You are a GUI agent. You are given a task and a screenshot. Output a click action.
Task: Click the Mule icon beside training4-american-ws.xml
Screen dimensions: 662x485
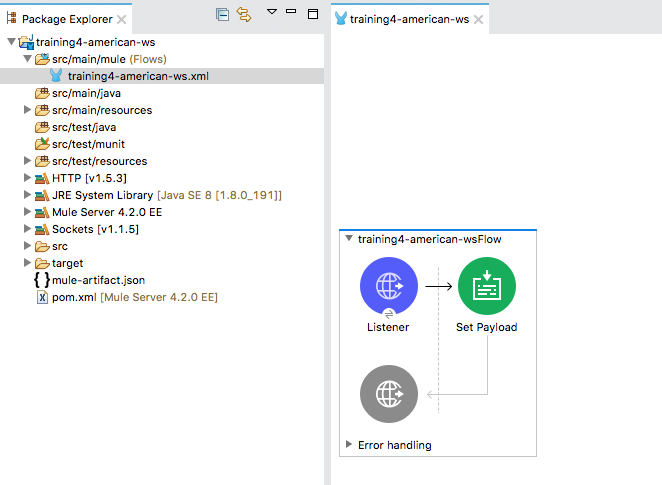click(56, 76)
